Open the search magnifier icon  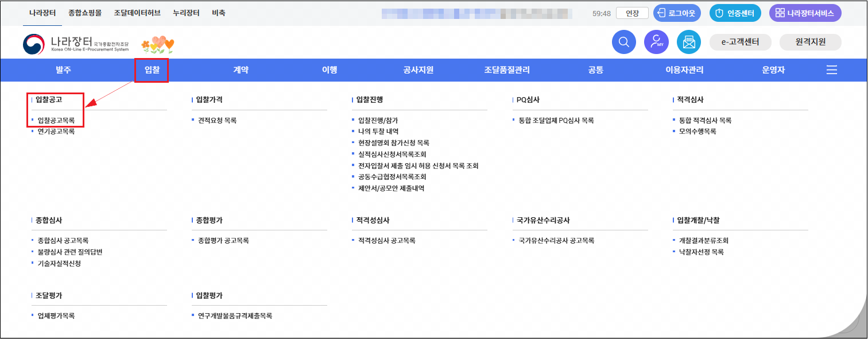pos(623,41)
